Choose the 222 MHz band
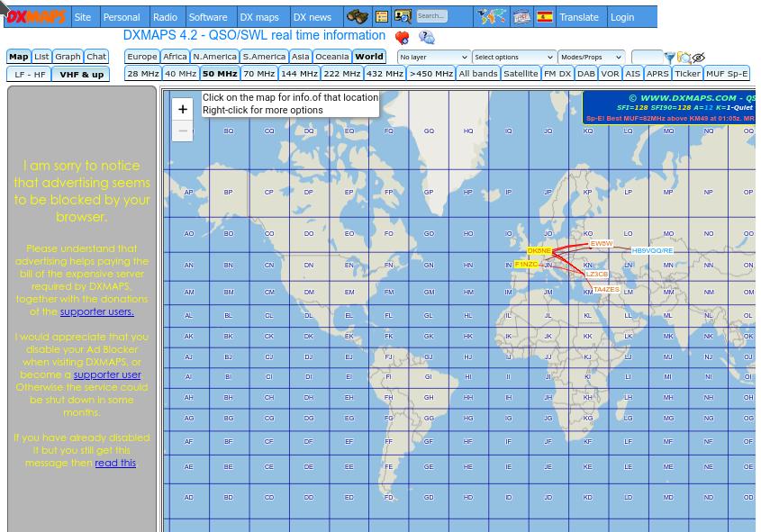 pos(341,74)
